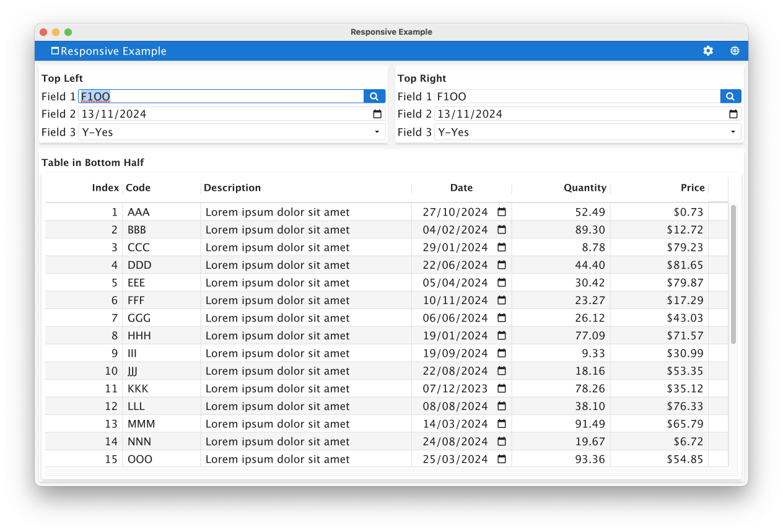The height and width of the screenshot is (532, 783).
Task: Click the Top Left Field 1 text input
Action: pos(221,97)
